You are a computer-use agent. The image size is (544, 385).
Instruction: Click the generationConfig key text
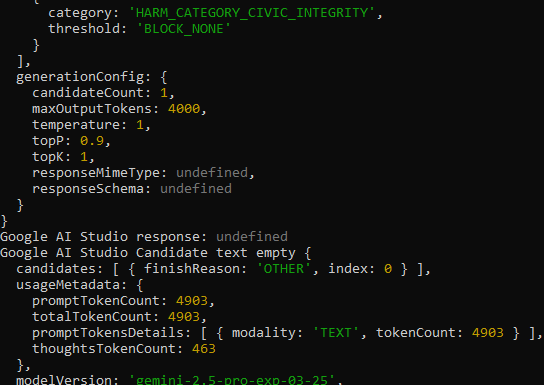pos(80,77)
